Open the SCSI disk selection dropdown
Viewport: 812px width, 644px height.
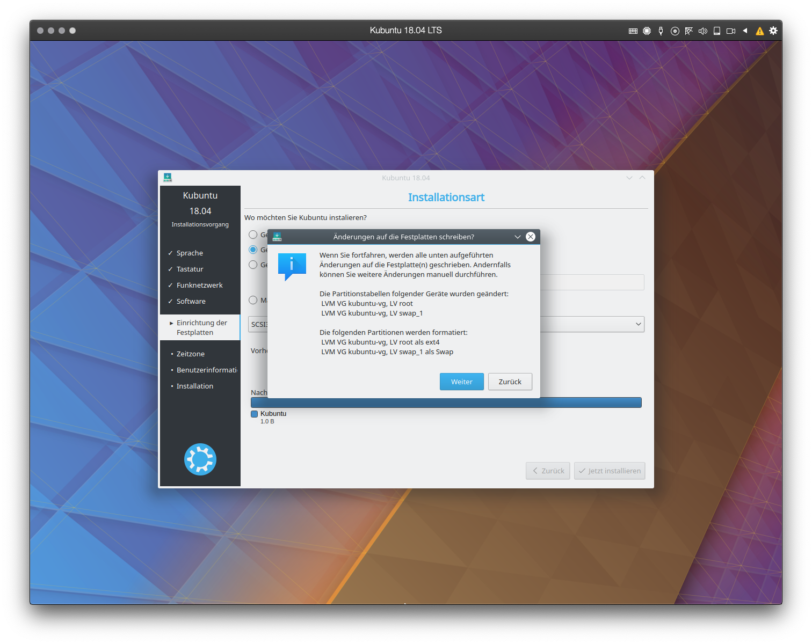click(639, 324)
